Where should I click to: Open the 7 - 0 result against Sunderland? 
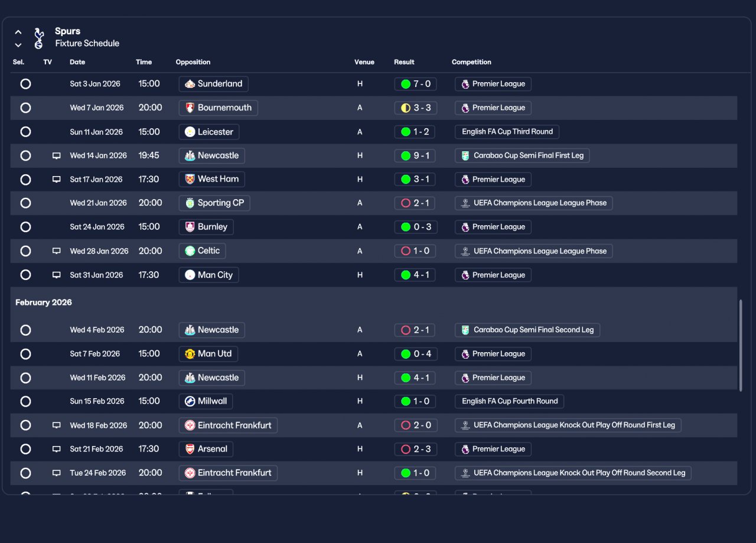click(416, 84)
